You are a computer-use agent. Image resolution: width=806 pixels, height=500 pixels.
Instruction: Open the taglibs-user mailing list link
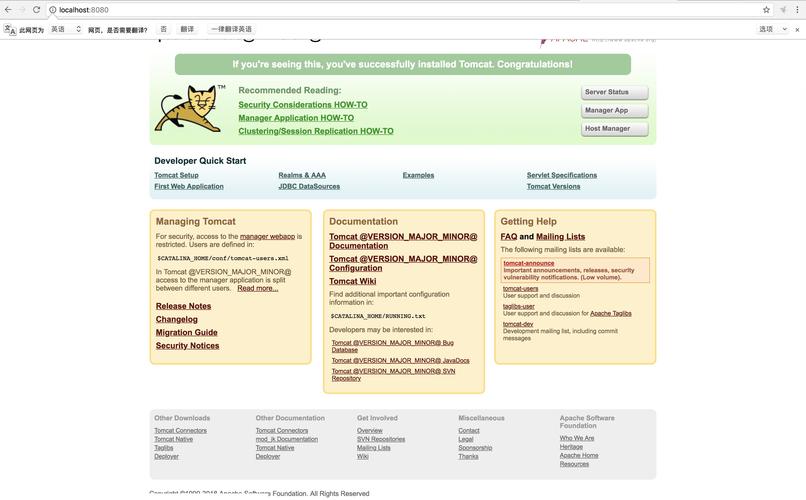(x=519, y=306)
